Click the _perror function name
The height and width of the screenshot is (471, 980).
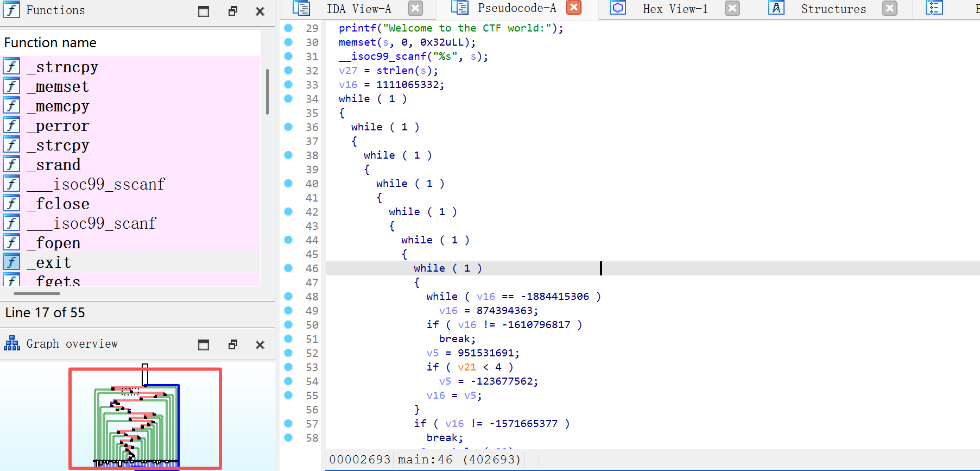pyautogui.click(x=58, y=125)
